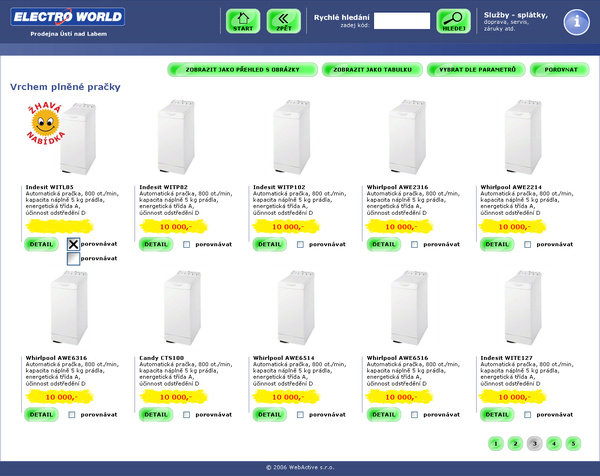Select Zobrazit jako přehled s obrázky
600x476 pixels.
(x=243, y=70)
